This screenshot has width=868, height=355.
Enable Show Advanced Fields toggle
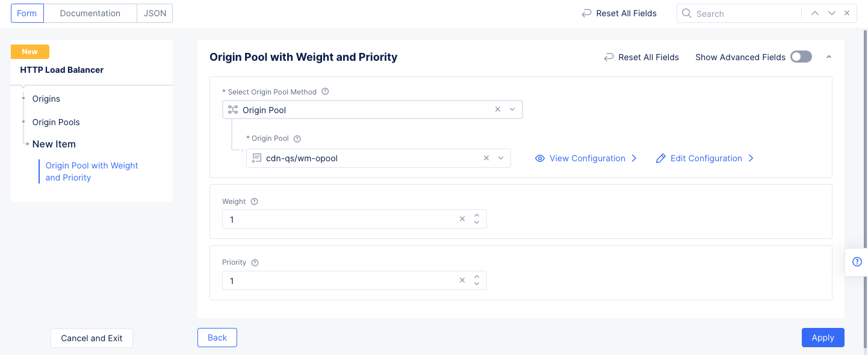pyautogui.click(x=801, y=57)
